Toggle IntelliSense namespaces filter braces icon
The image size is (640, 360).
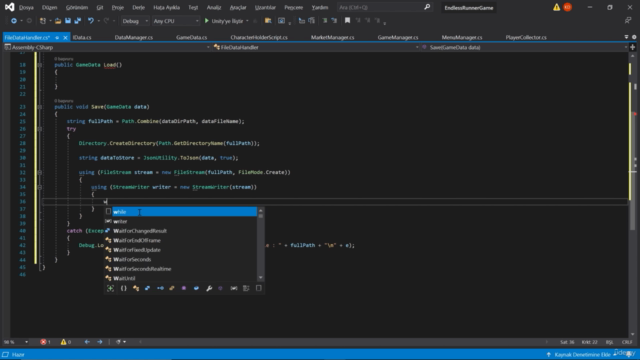pos(124,288)
